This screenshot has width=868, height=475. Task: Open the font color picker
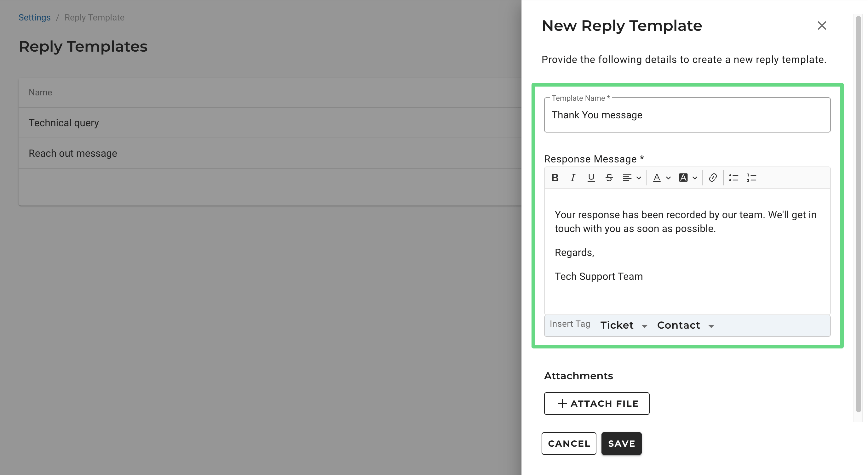(x=661, y=178)
